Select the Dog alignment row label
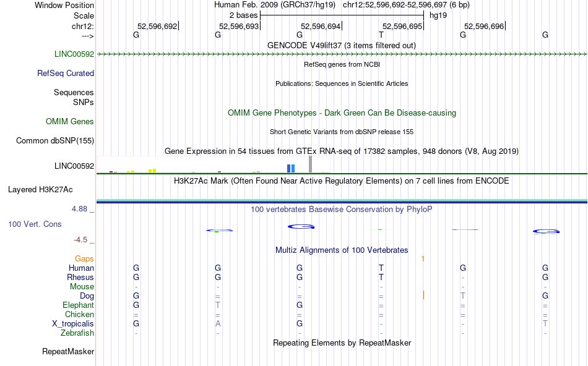Screen dimensions: 588x366 (x=87, y=296)
